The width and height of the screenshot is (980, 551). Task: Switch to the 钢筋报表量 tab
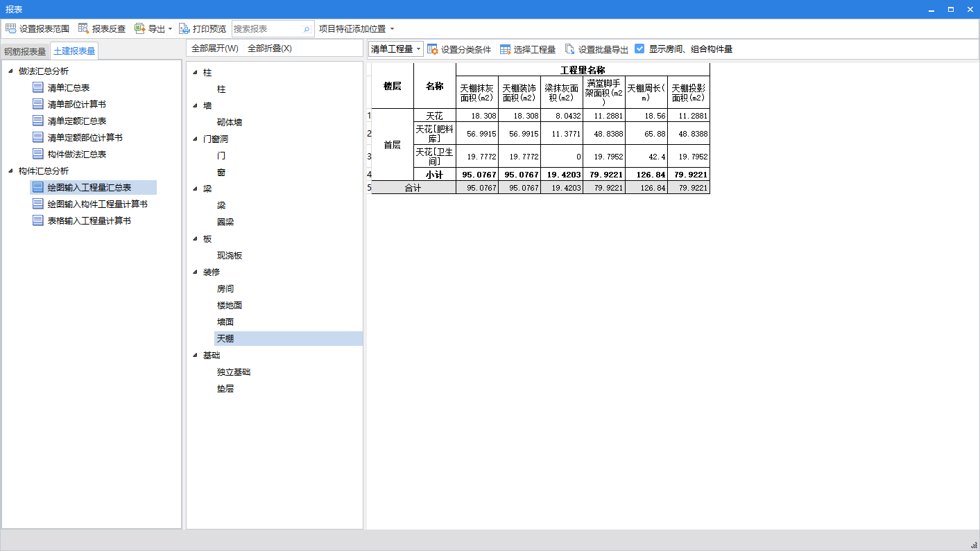click(25, 51)
